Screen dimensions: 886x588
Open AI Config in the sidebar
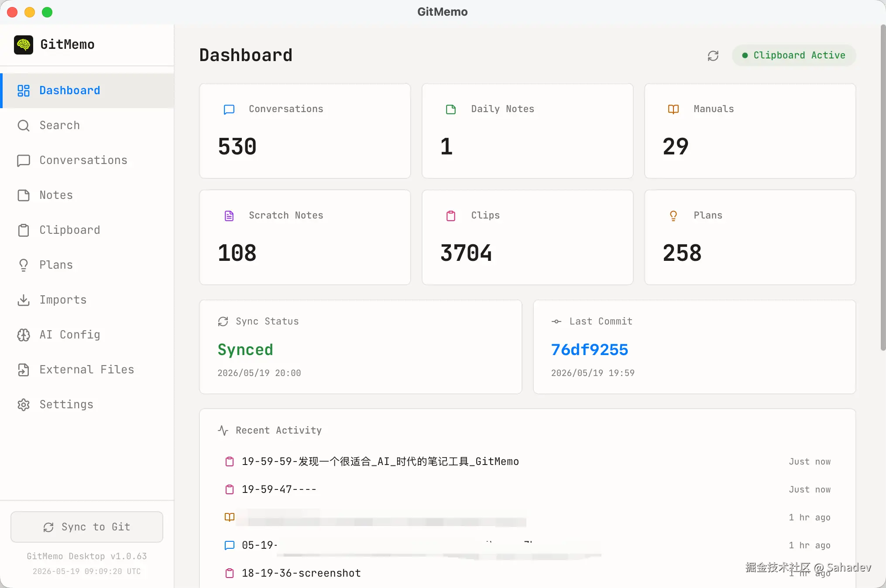tap(88, 335)
